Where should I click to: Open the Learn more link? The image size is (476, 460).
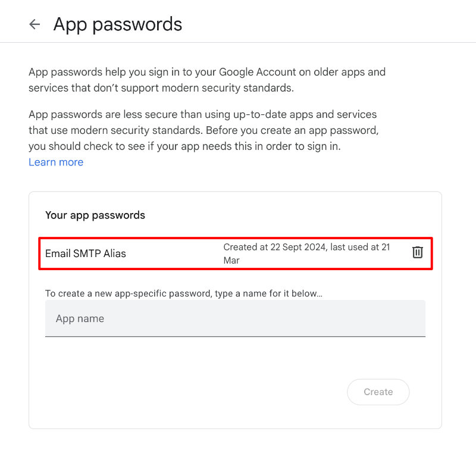[x=55, y=162]
